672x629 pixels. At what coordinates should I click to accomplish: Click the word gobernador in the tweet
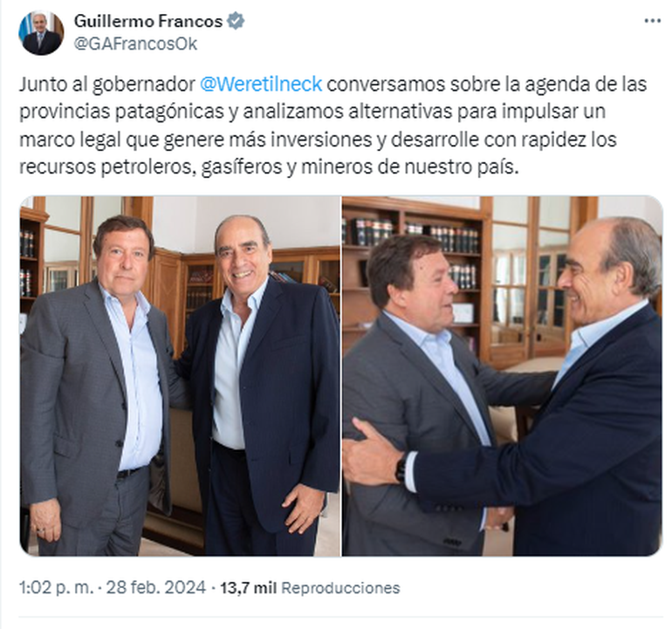pyautogui.click(x=144, y=85)
